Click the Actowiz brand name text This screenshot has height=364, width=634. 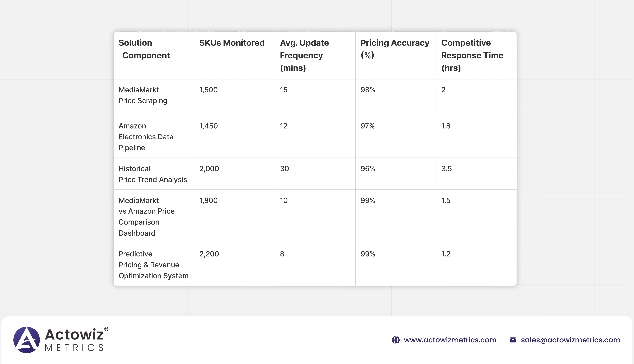click(74, 334)
